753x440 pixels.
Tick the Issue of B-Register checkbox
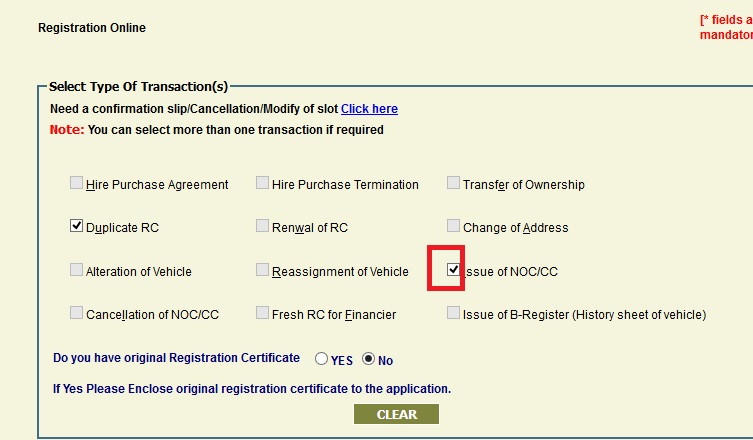click(454, 313)
